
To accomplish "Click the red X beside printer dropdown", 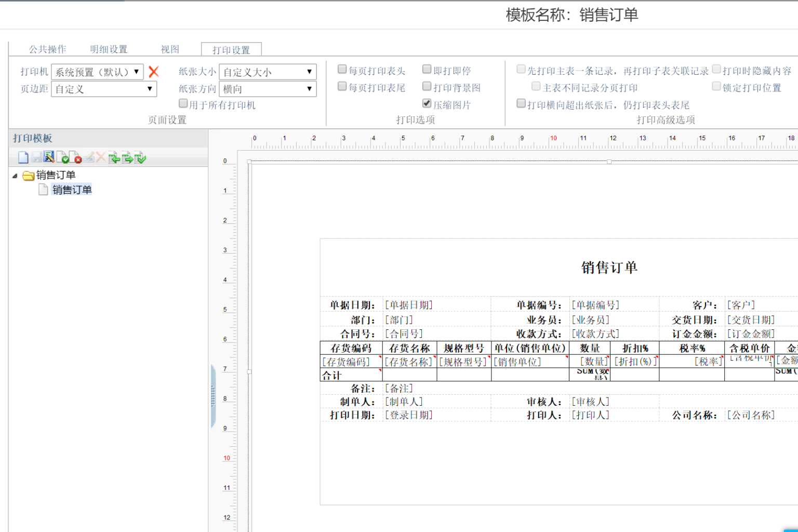I will pyautogui.click(x=154, y=72).
